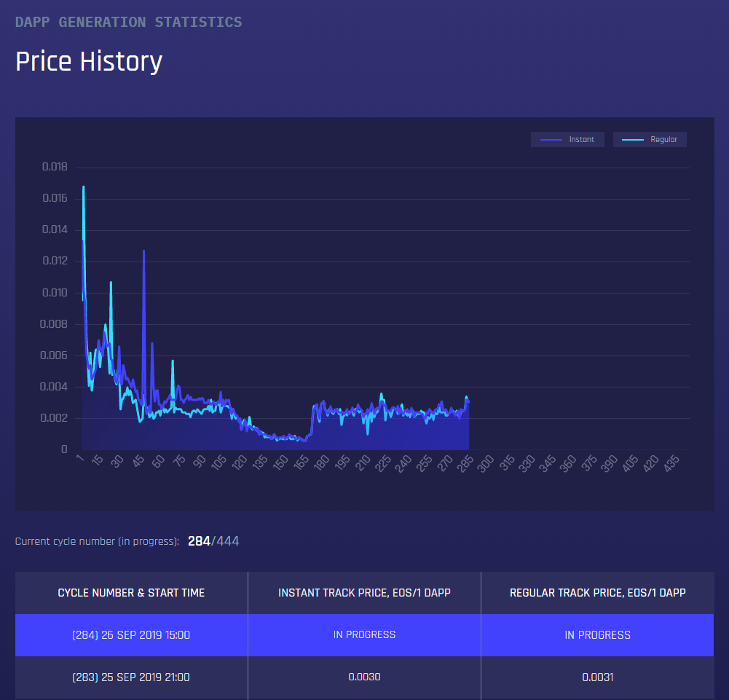Click the Instant price spike near cycle 45

click(x=143, y=251)
